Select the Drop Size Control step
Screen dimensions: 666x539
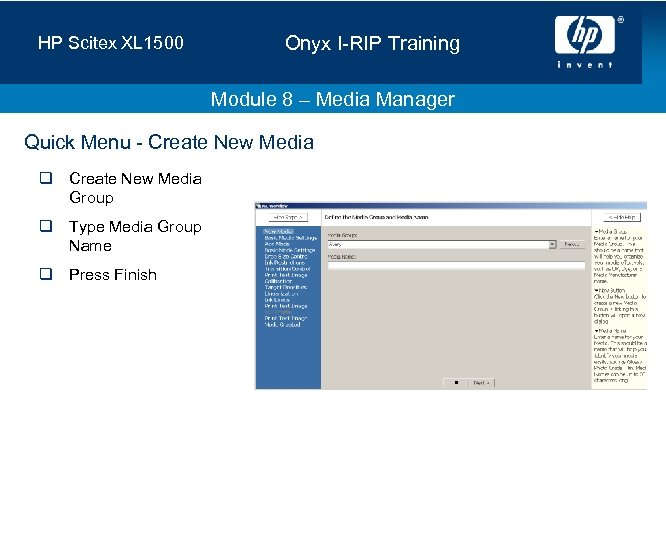click(x=286, y=257)
